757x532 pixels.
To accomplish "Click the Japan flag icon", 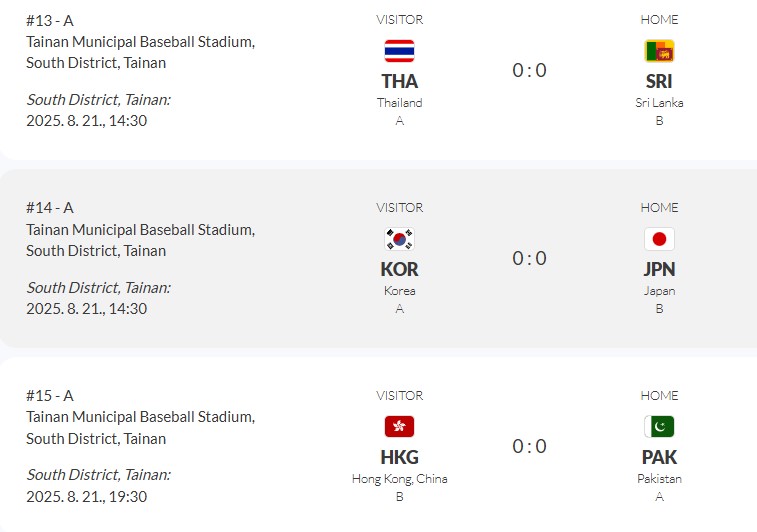I will (659, 239).
